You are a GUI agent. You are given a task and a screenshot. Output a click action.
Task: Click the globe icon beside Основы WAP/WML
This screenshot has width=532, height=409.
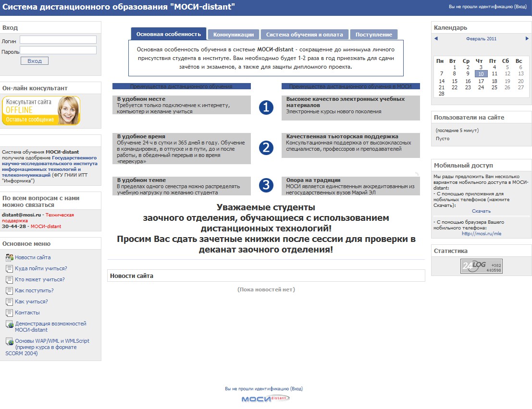click(10, 342)
